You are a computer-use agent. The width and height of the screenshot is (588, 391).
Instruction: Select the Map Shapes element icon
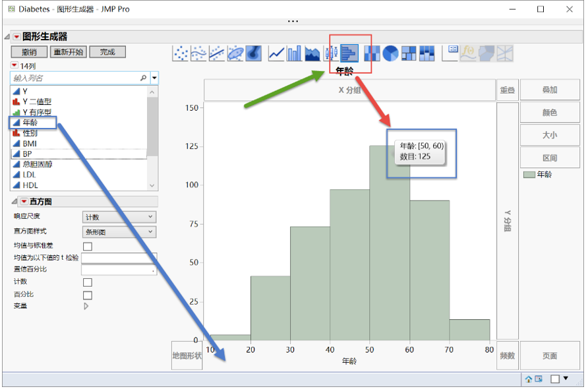tap(486, 53)
